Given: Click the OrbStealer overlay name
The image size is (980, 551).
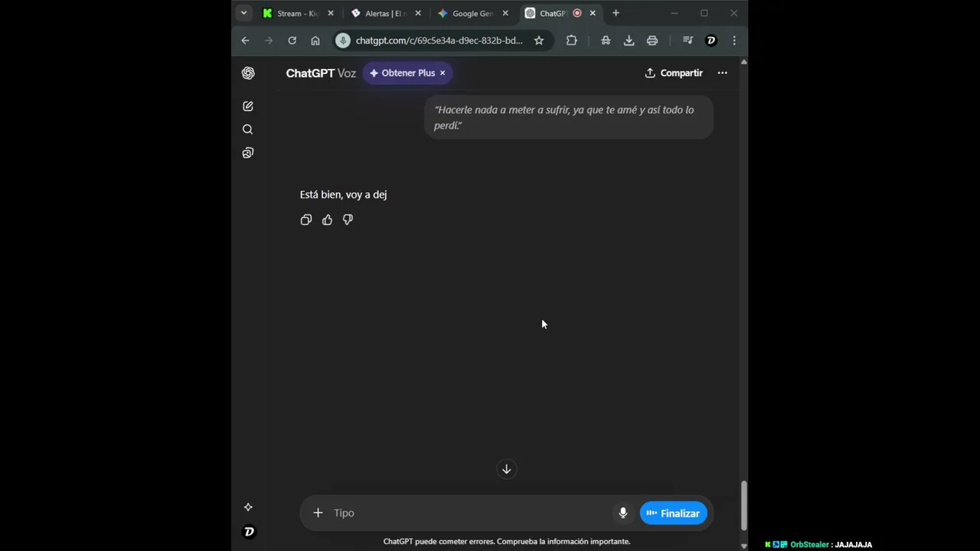Looking at the screenshot, I should tap(809, 545).
